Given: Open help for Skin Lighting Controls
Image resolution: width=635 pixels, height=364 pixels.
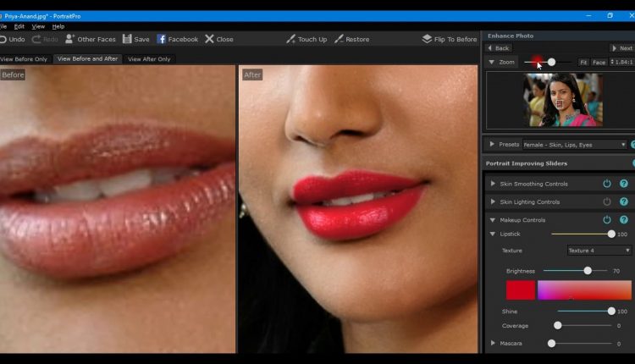Looking at the screenshot, I should click(624, 201).
